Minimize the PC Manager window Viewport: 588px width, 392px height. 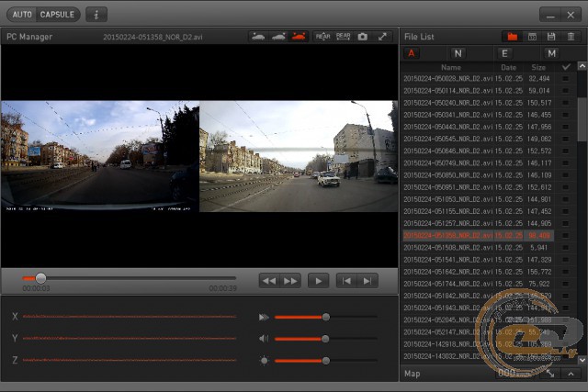pos(550,15)
